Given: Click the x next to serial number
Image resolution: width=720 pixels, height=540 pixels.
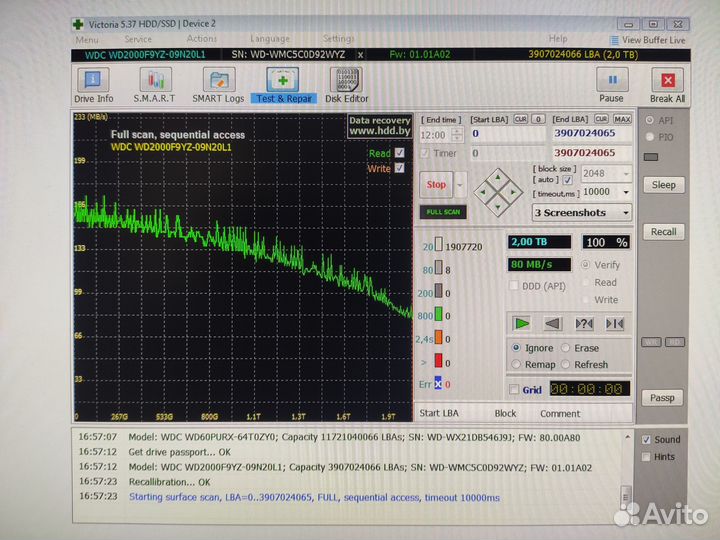Looking at the screenshot, I should coord(360,55).
